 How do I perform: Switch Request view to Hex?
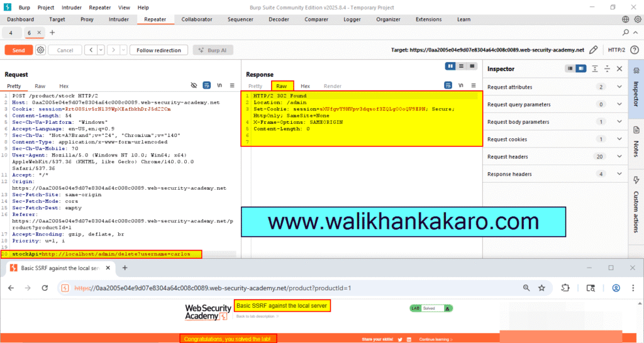64,86
